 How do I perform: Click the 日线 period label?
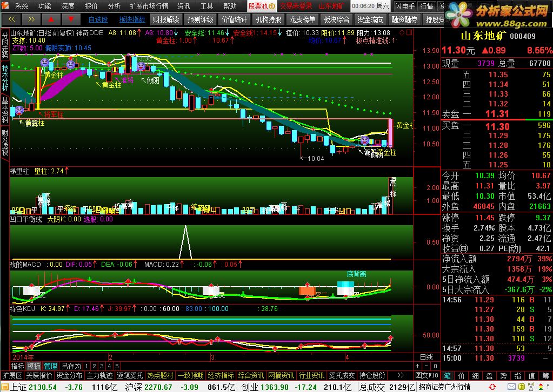point(427,357)
